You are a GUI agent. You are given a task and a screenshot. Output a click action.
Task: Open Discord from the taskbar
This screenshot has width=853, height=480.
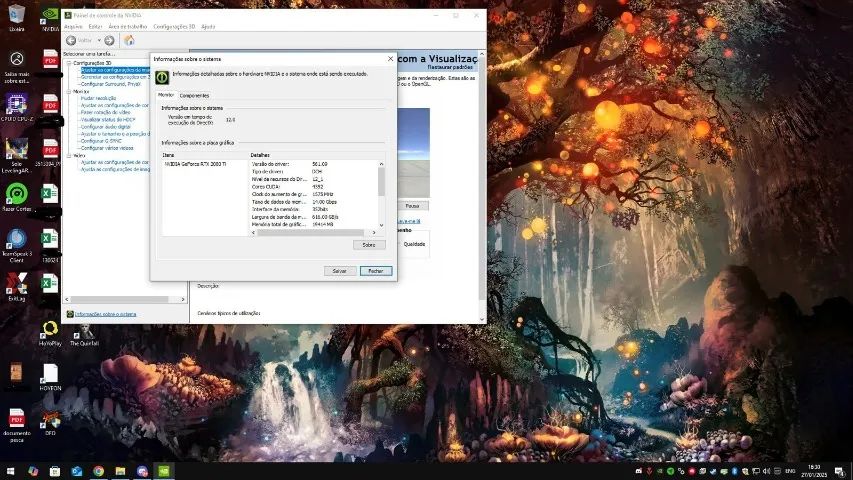click(x=142, y=471)
